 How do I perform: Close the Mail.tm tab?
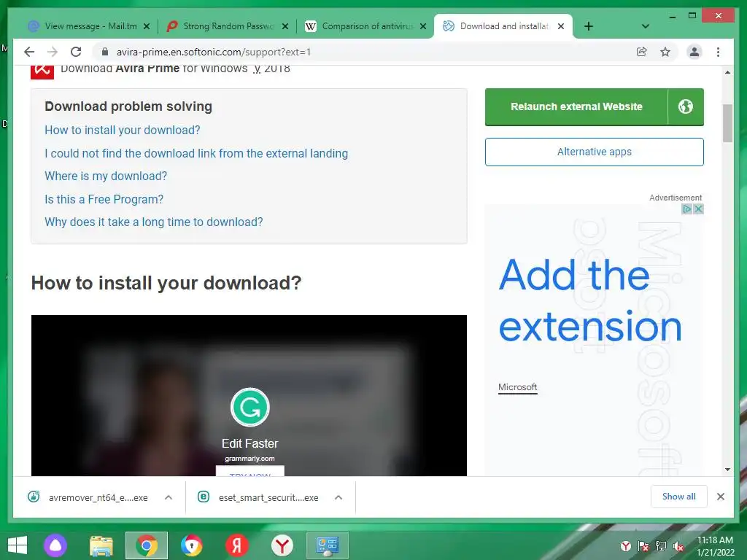(x=147, y=26)
